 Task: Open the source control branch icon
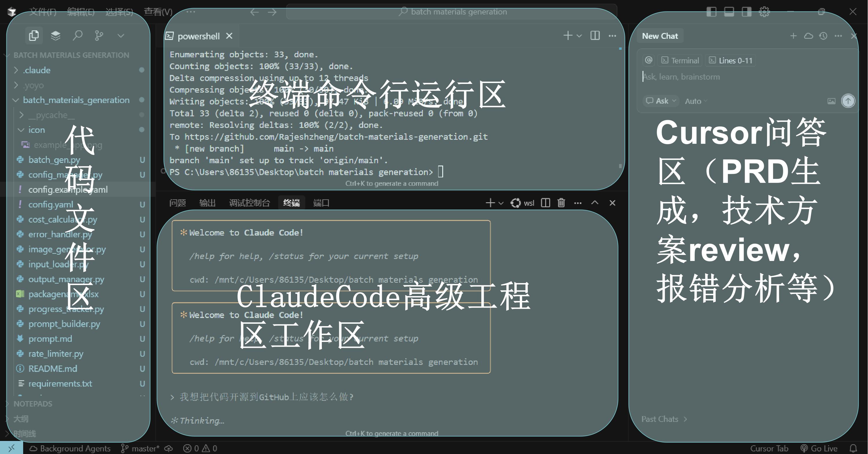pos(99,35)
